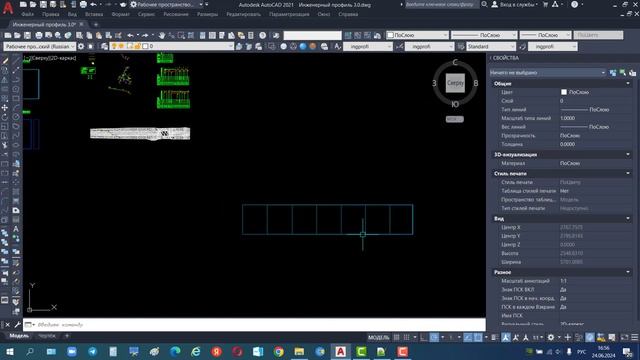Click the AutoCAD application menu logo
The image size is (640, 360).
(x=7, y=7)
